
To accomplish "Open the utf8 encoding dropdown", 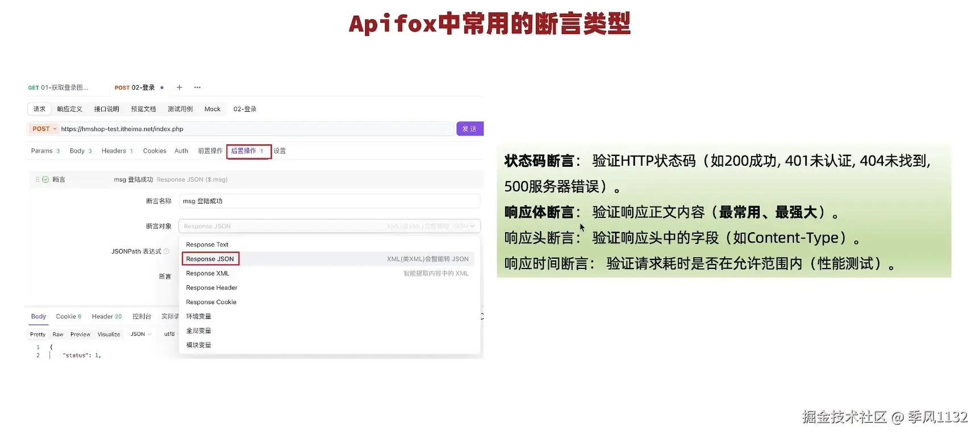I will [170, 334].
